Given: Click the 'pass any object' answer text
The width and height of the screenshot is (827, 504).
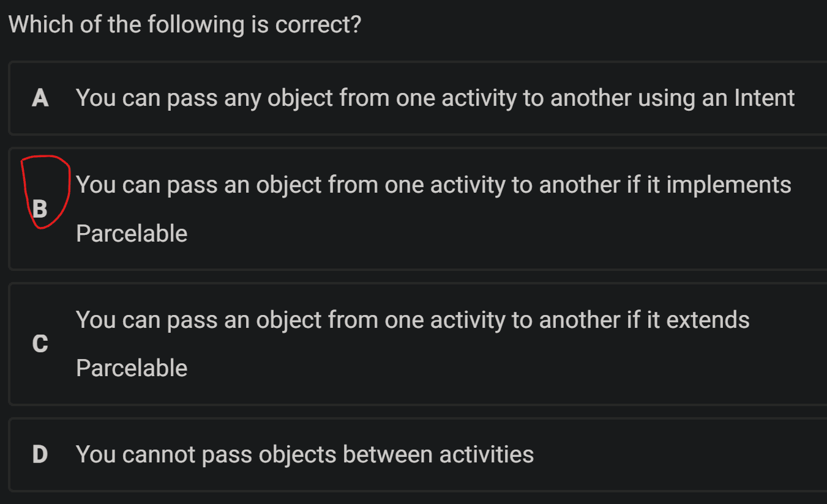Looking at the screenshot, I should tap(435, 98).
